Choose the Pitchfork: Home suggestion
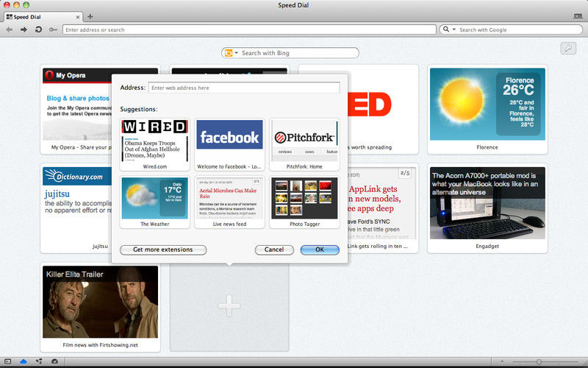The width and height of the screenshot is (588, 368). tap(304, 144)
